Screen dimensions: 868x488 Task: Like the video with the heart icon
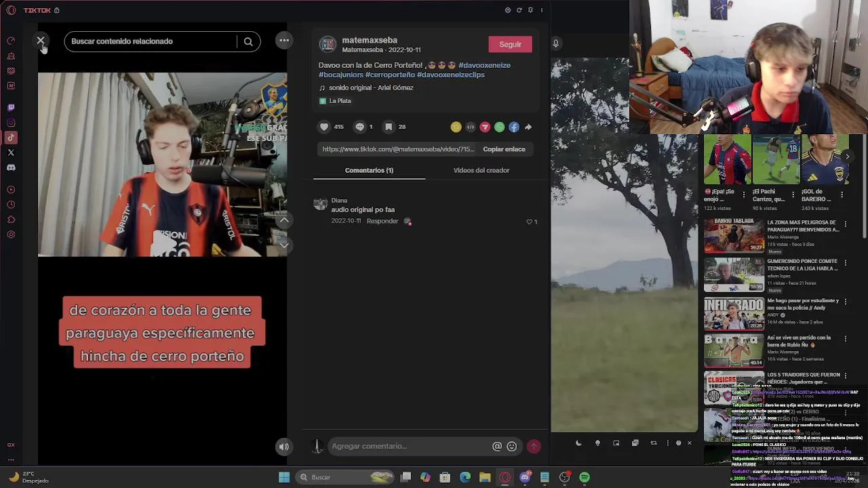click(324, 127)
